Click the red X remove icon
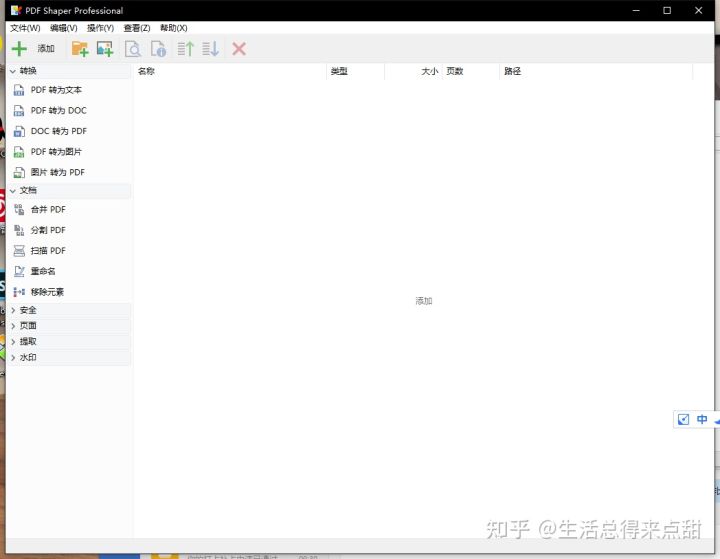 click(239, 49)
